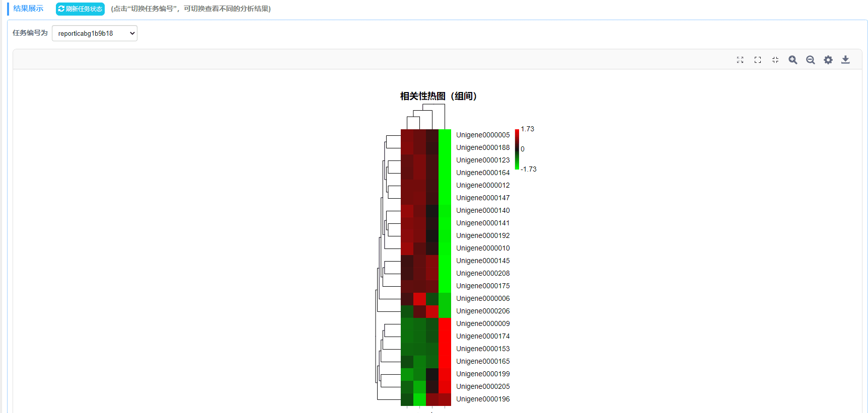Screen dimensions: 868x413
Task: Click the exit-fullscreen collapse icon
Action: coord(775,60)
